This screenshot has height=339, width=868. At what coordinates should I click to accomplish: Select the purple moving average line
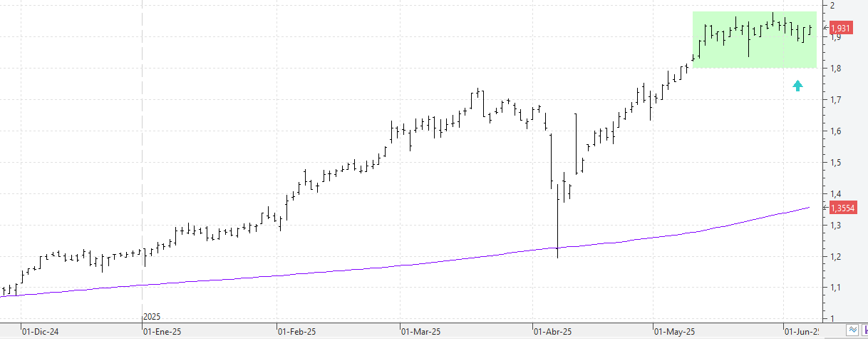(428, 262)
